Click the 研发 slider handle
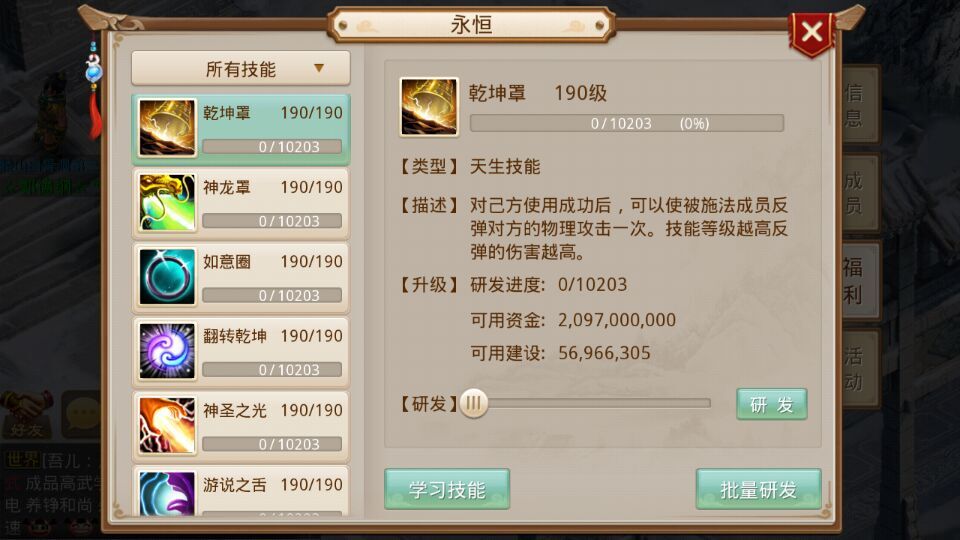 (x=473, y=403)
